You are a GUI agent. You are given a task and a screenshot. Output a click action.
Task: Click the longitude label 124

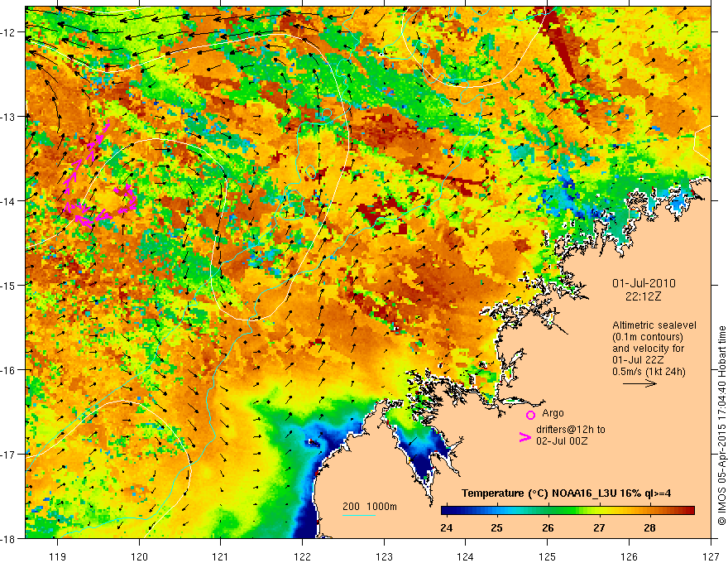click(x=466, y=556)
